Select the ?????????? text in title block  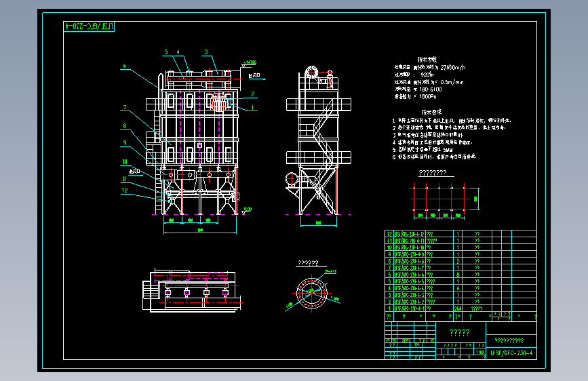coord(509,341)
